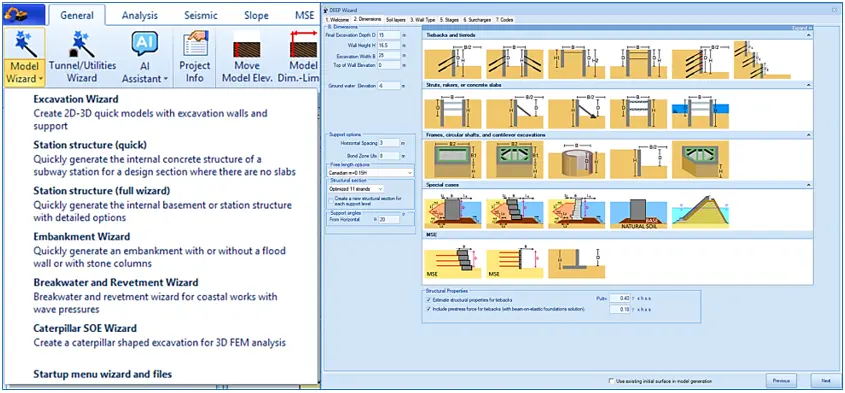Toggle Include prestress force for tiebacks
Image resolution: width=845 pixels, height=393 pixels.
428,309
